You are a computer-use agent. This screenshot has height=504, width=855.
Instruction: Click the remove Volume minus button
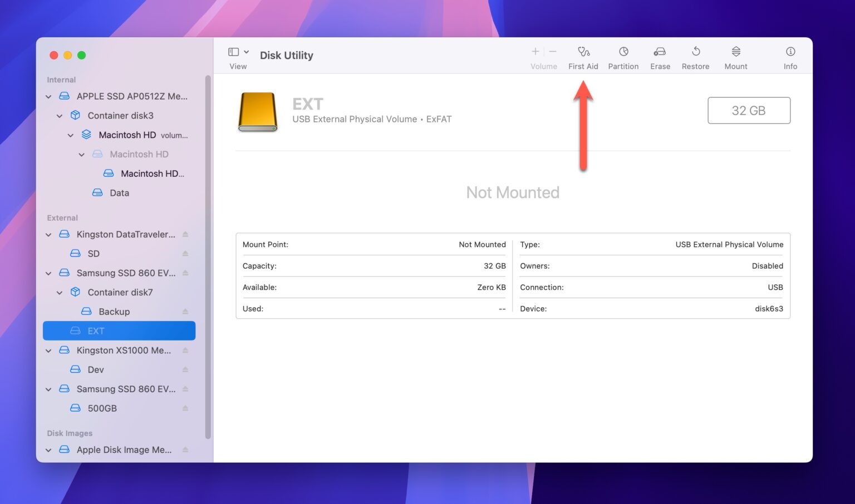pyautogui.click(x=552, y=51)
